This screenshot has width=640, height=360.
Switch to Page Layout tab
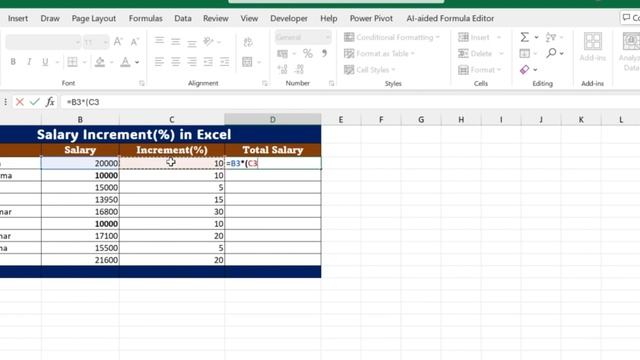point(94,18)
